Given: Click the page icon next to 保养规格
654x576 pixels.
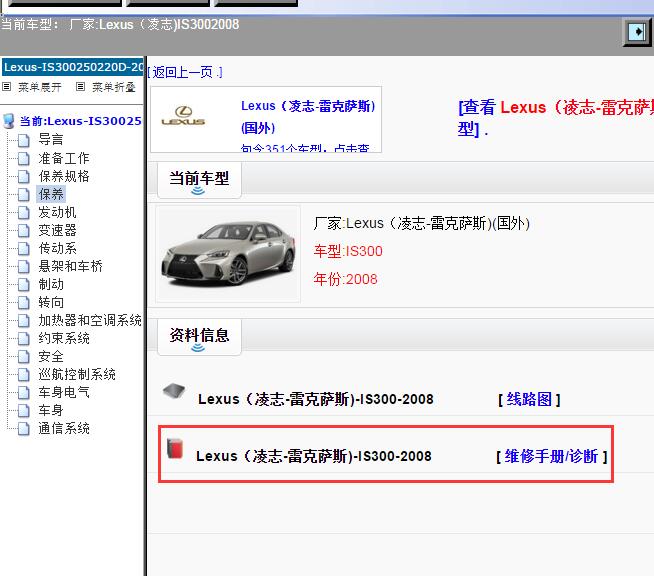Looking at the screenshot, I should pos(24,176).
